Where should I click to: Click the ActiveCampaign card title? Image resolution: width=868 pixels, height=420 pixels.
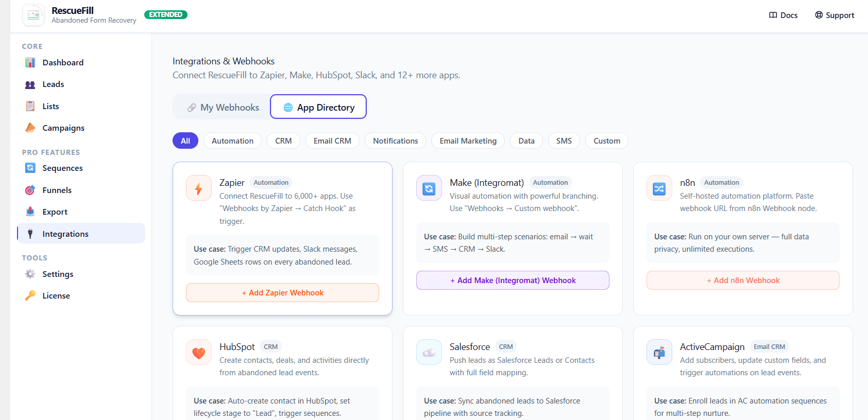pyautogui.click(x=712, y=347)
